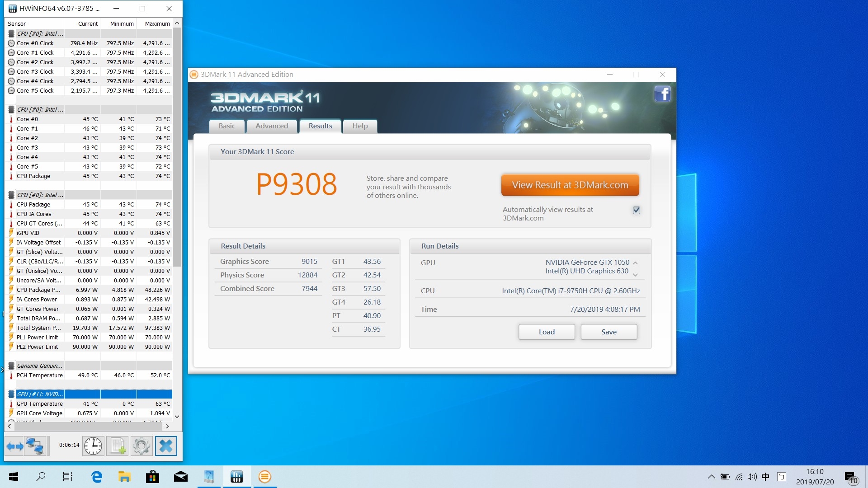Image resolution: width=868 pixels, height=488 pixels.
Task: Click the Core #0 Clock sensor icon
Action: (x=11, y=43)
